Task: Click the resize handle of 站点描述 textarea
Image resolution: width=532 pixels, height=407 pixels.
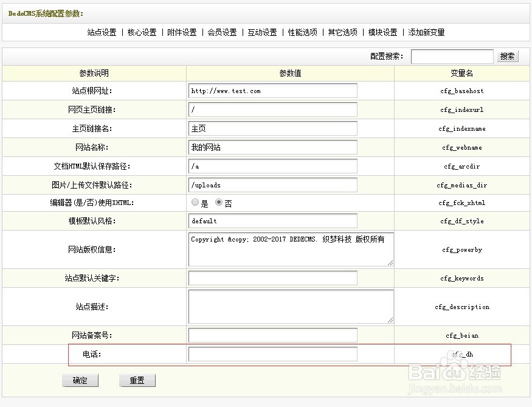Action: 390,320
